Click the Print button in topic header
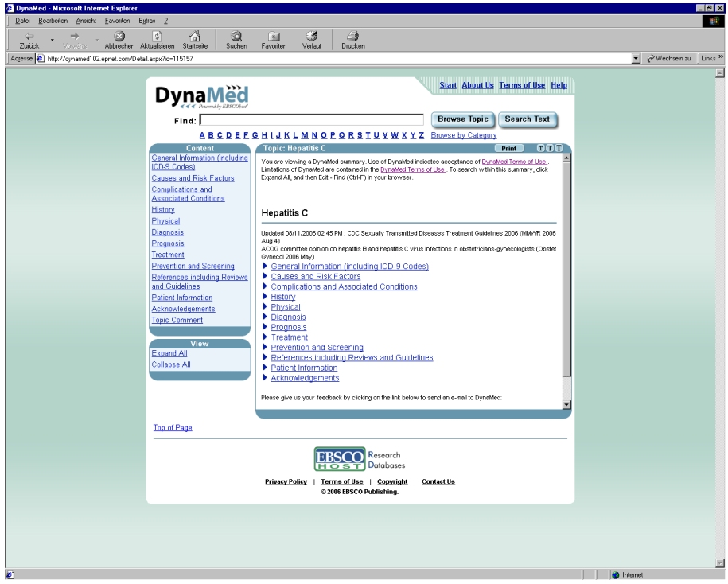Image resolution: width=728 pixels, height=584 pixels. point(509,149)
